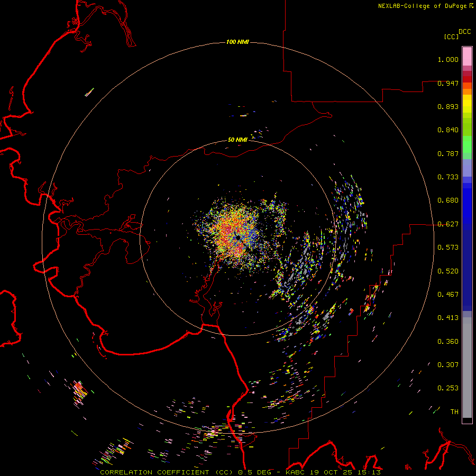Image resolution: width=476 pixels, height=476 pixels.
Task: Click the 0.627 legend value
Action: (448, 224)
